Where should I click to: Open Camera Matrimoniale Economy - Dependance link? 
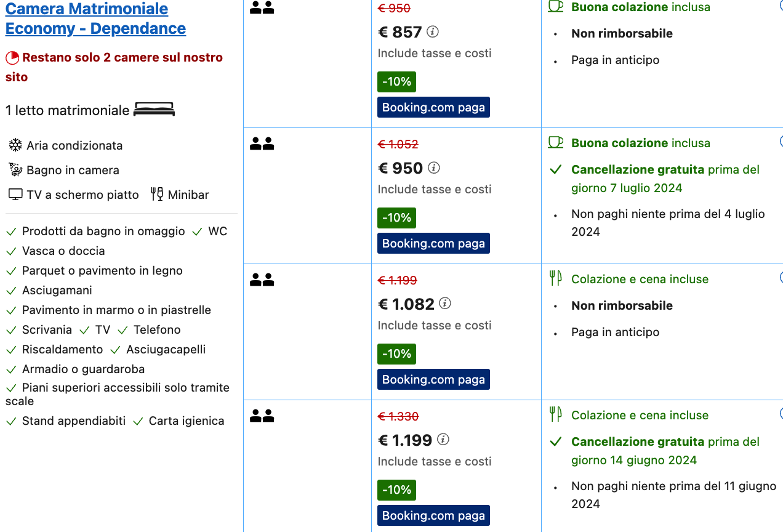coord(95,18)
